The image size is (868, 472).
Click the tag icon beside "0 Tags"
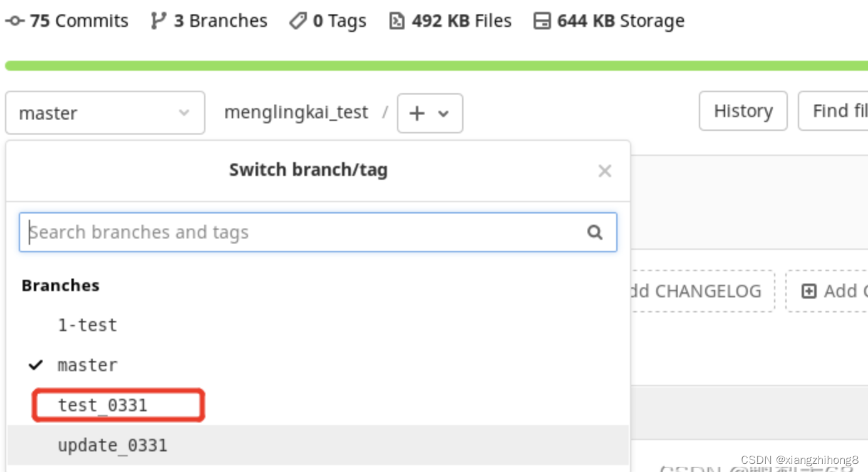pos(297,20)
